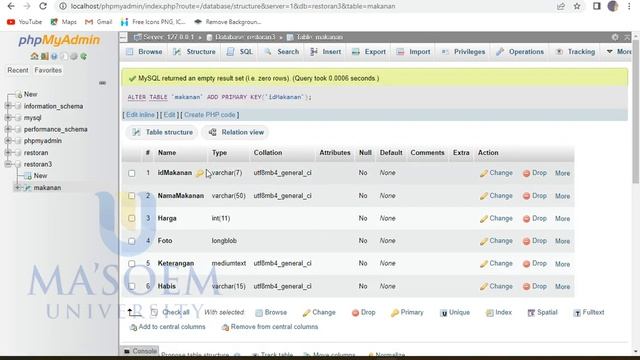Enable the Check all checkbox

click(154, 312)
